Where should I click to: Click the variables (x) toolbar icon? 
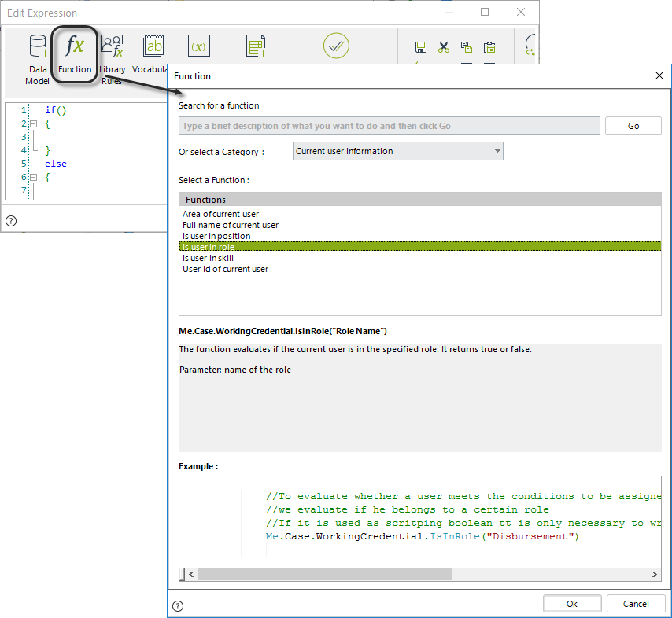coord(199,46)
